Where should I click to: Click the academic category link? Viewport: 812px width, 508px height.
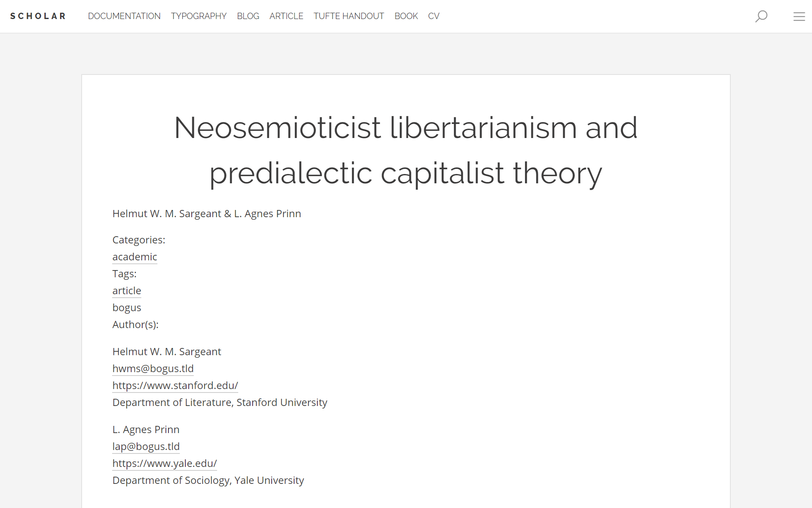135,257
